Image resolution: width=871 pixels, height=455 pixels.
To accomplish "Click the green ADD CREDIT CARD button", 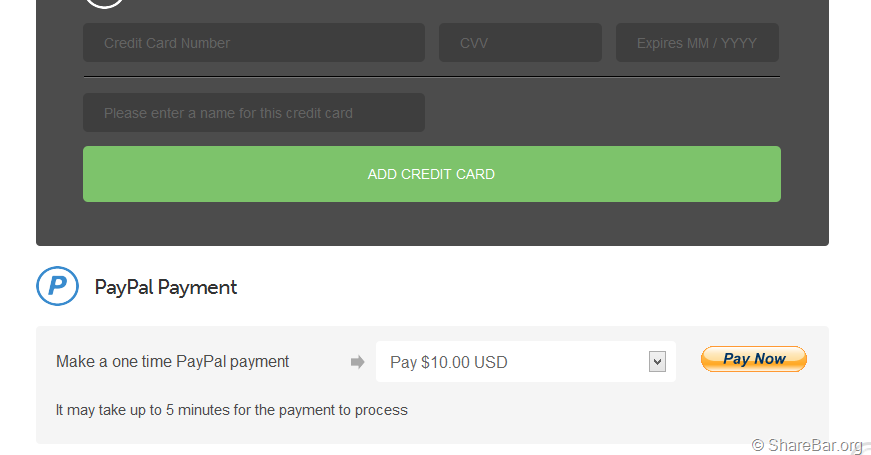I will click(431, 174).
